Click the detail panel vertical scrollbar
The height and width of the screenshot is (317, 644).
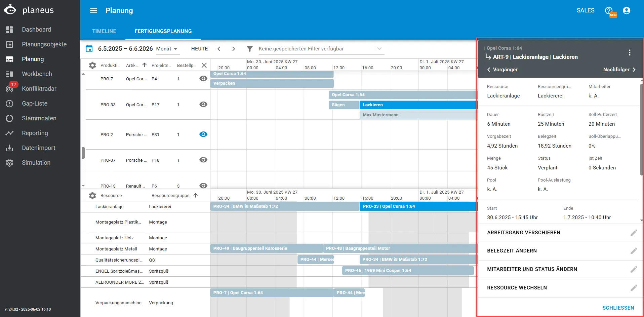coord(642,129)
